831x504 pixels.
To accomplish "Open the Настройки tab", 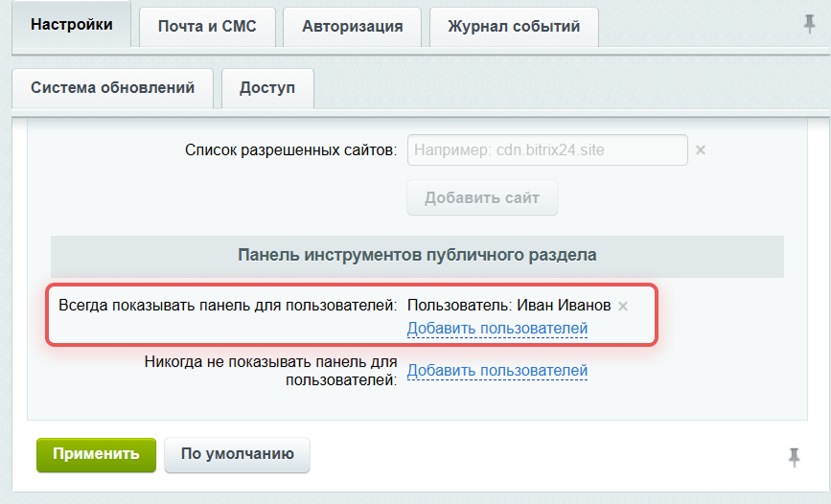I will tap(71, 26).
